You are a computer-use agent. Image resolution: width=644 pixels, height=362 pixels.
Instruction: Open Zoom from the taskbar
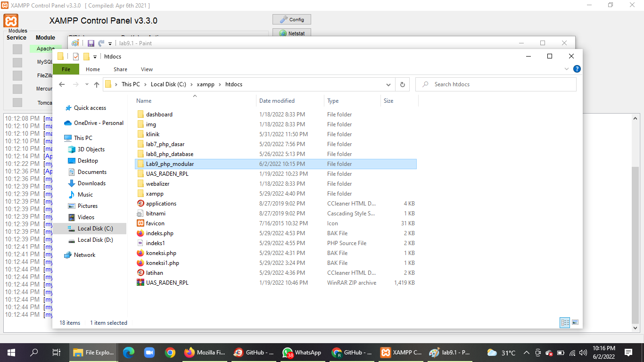pos(149,353)
